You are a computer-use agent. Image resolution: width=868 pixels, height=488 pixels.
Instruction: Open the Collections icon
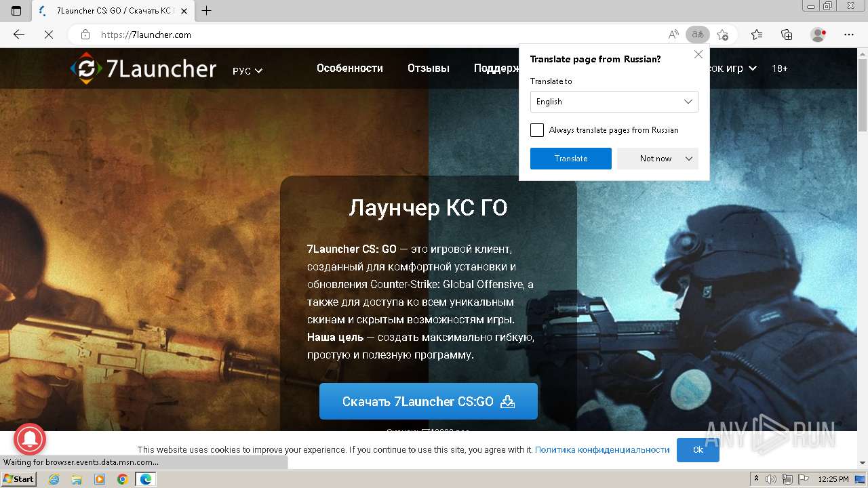click(787, 35)
